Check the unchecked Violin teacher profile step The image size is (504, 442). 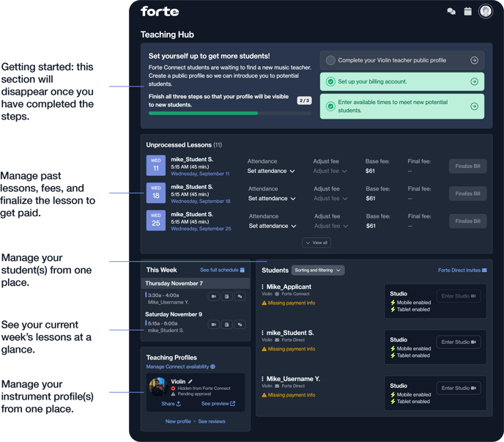pyautogui.click(x=331, y=61)
